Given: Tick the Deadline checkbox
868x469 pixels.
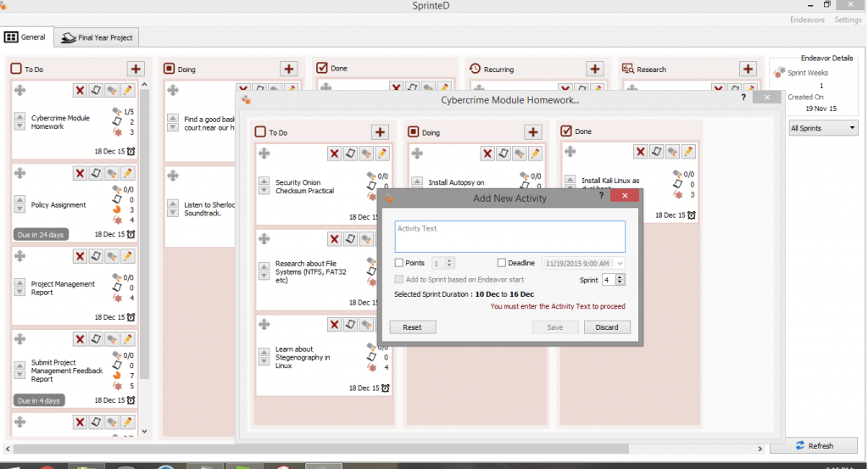Looking at the screenshot, I should (502, 263).
